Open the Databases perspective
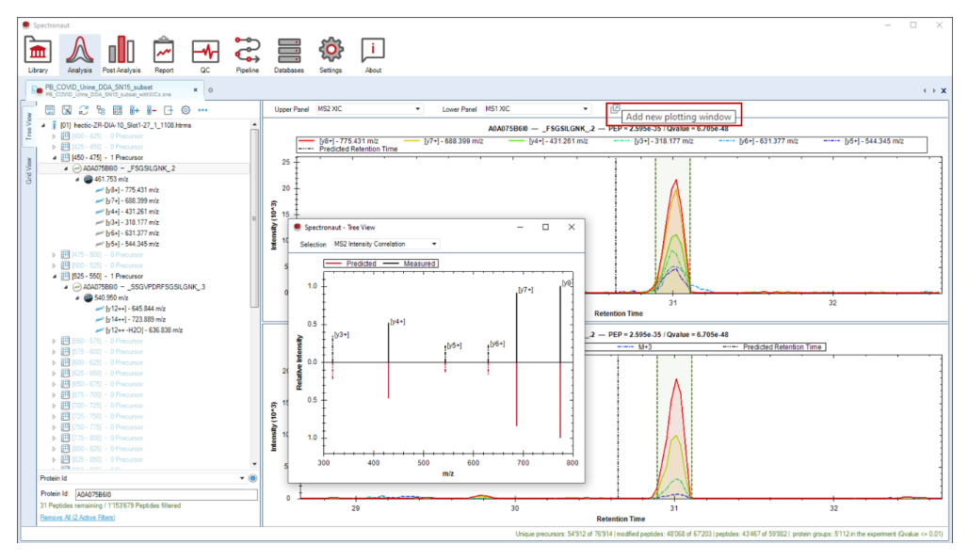Viewport: 969px width, 560px height. (x=288, y=55)
